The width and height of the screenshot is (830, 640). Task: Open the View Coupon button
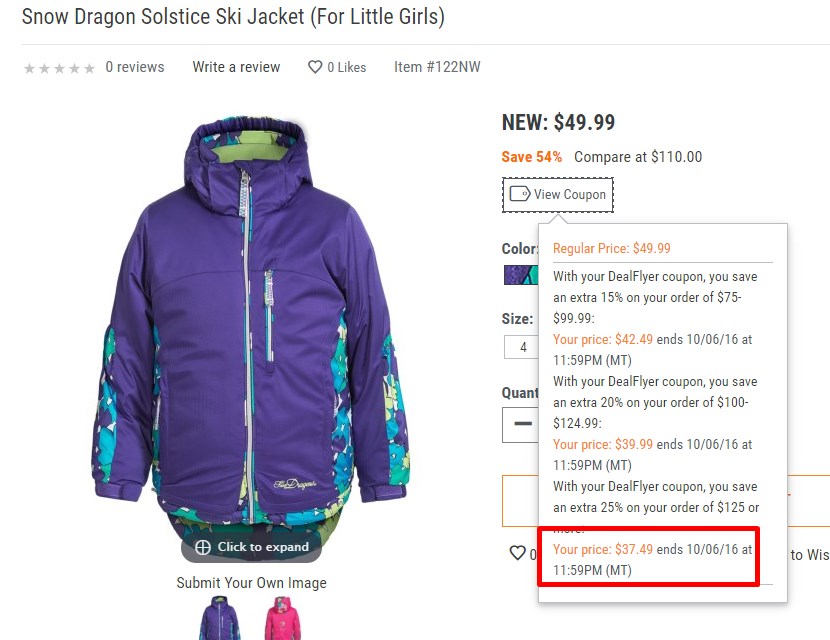558,195
